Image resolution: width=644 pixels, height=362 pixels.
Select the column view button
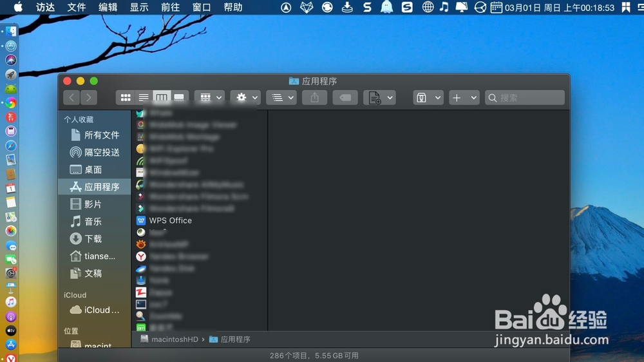(x=162, y=98)
